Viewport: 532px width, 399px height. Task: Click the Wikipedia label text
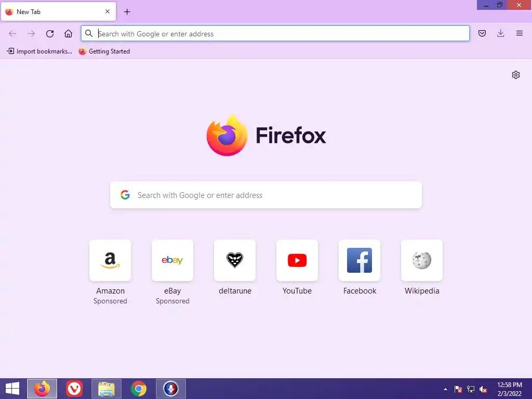click(x=422, y=291)
